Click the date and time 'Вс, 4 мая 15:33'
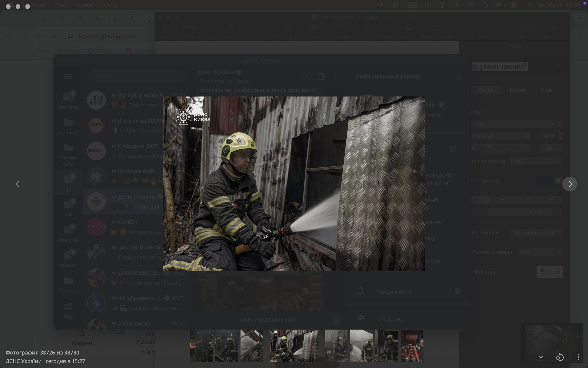This screenshot has width=588, height=368. click(x=559, y=5)
